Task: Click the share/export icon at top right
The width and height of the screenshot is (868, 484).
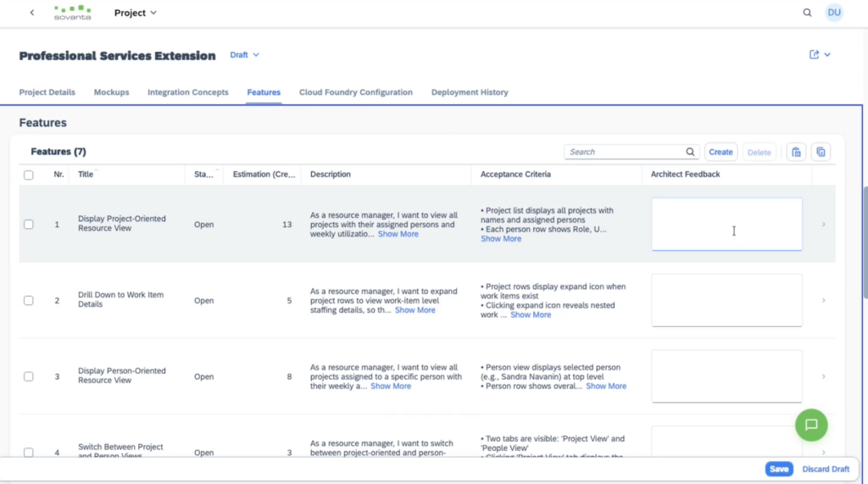Action: pos(815,55)
